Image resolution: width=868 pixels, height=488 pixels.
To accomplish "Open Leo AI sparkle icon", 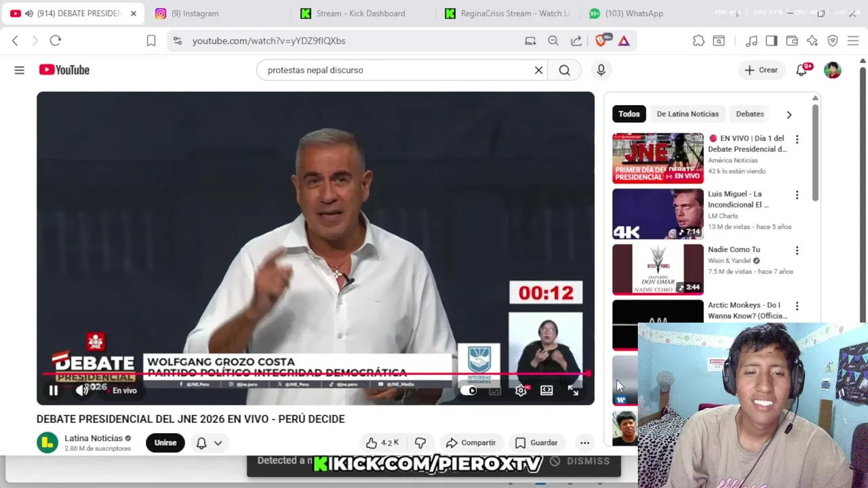I will coord(812,41).
